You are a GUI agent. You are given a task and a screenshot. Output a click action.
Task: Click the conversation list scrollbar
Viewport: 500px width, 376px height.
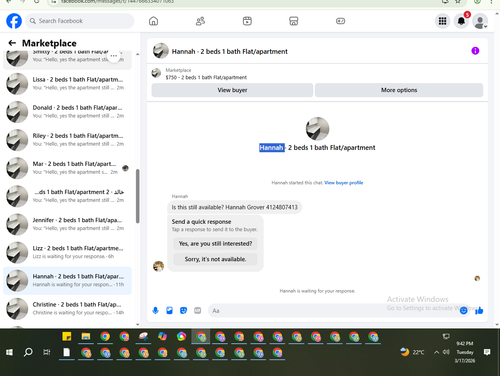pyautogui.click(x=137, y=196)
